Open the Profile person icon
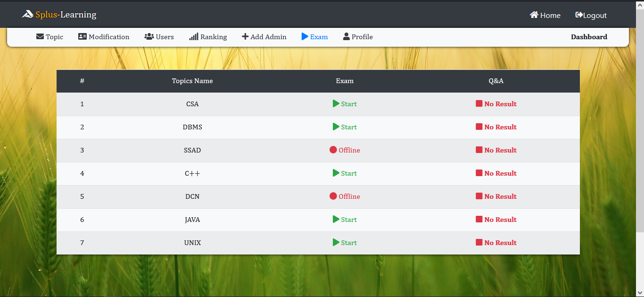The image size is (644, 297). (346, 36)
